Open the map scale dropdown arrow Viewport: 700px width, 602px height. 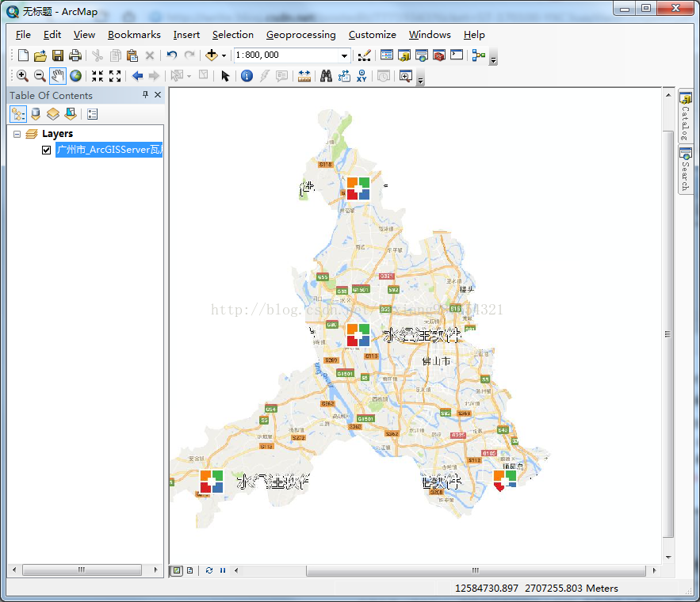point(344,55)
